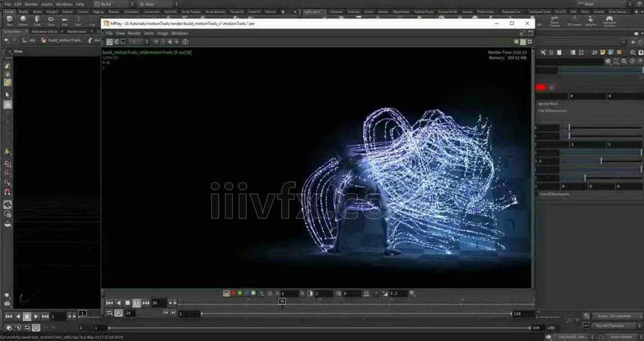Click the 0.5 value parameter slider
Screen dimensions: 644x341
601,161
